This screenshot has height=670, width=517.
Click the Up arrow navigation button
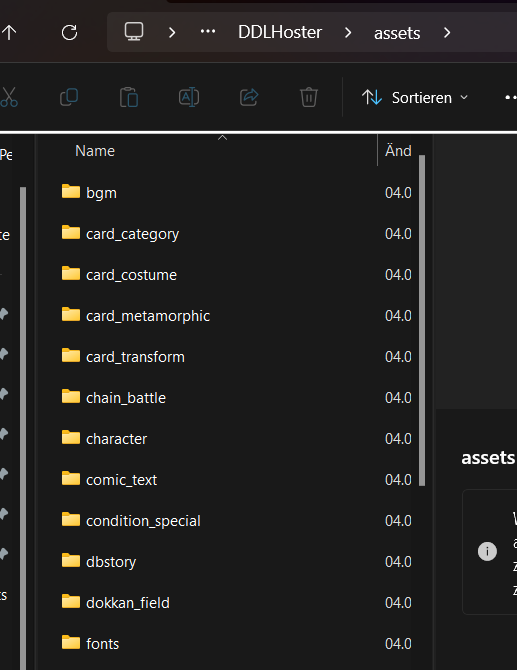[x=9, y=32]
